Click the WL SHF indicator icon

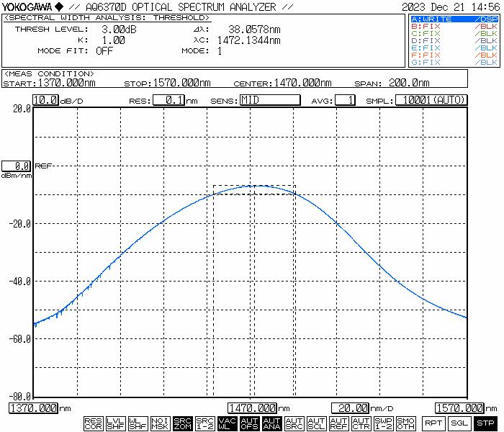[138, 423]
